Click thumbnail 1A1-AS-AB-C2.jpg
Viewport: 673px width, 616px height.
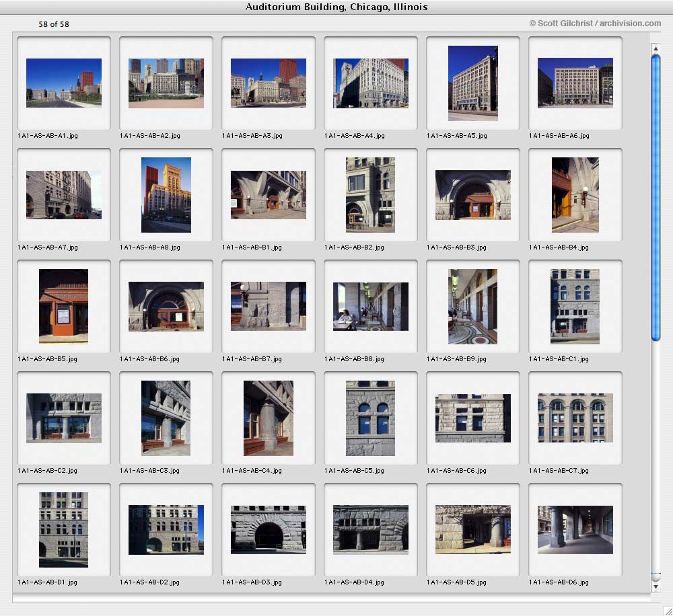tap(64, 418)
